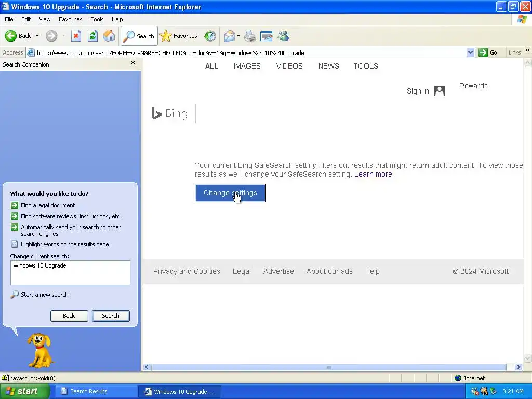Open Favorites star toolbar button

tap(179, 36)
